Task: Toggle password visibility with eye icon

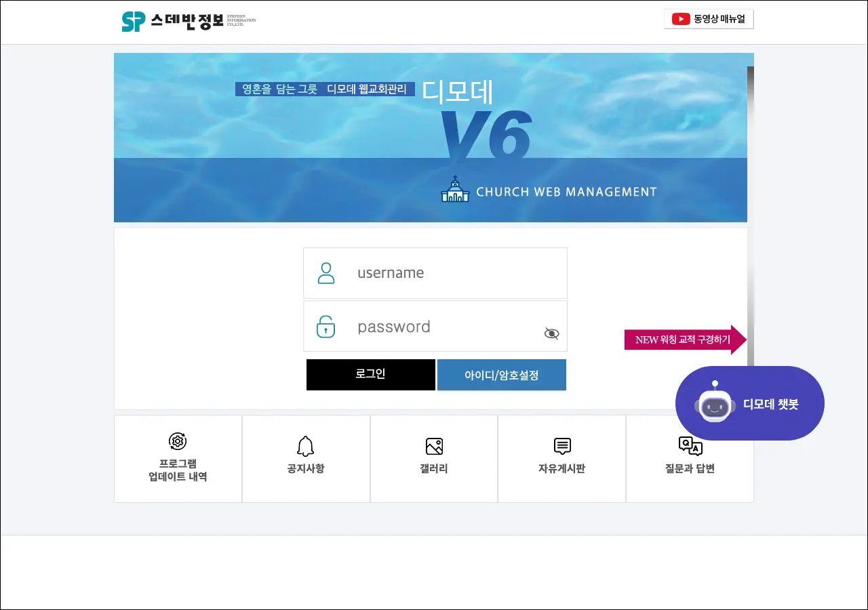Action: [x=551, y=333]
